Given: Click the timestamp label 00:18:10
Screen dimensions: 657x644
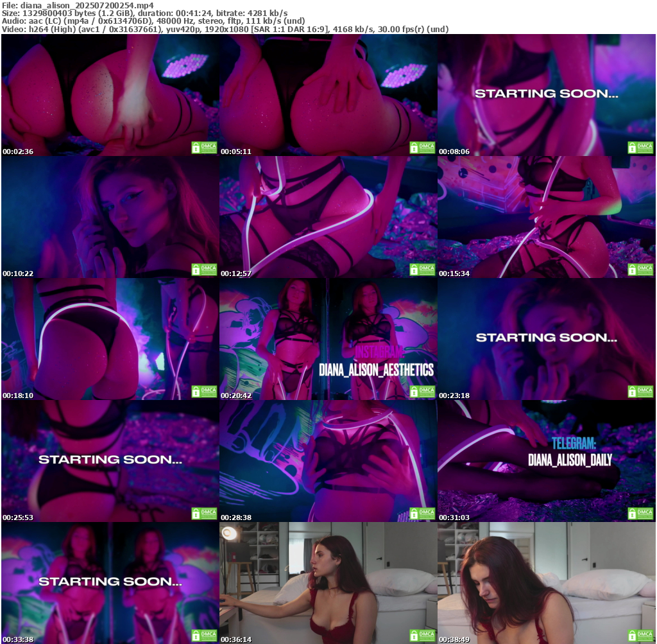Looking at the screenshot, I should click(18, 396).
